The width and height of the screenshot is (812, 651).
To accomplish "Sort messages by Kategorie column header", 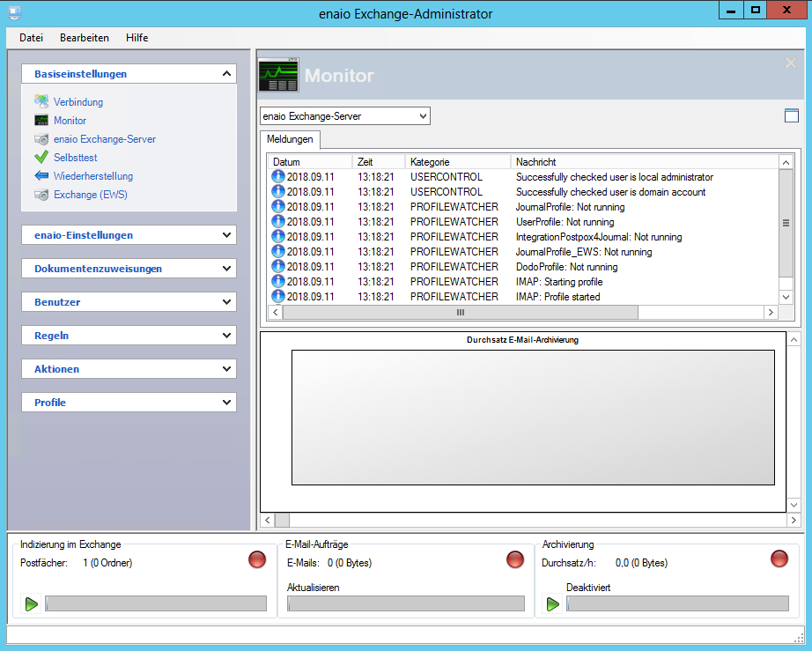I will coord(458,162).
